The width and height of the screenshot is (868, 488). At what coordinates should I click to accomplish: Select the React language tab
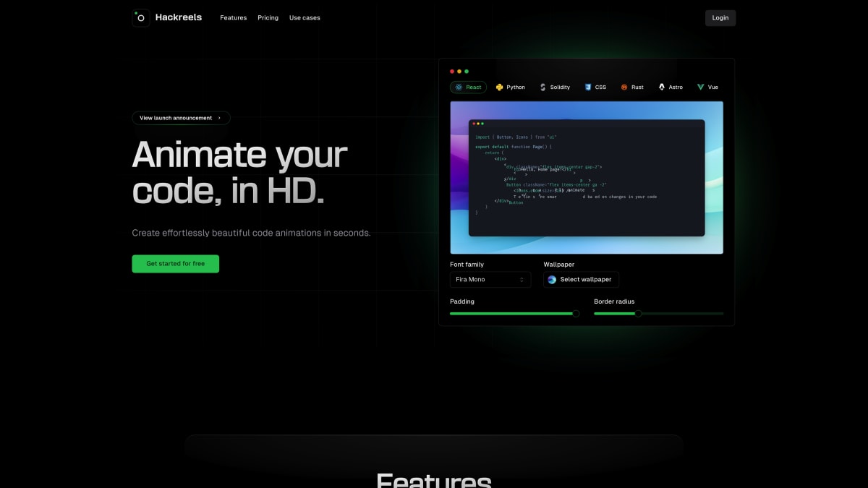[468, 87]
